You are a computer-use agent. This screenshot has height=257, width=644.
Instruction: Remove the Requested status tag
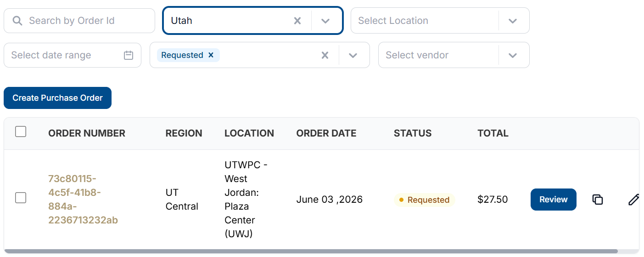coord(211,55)
